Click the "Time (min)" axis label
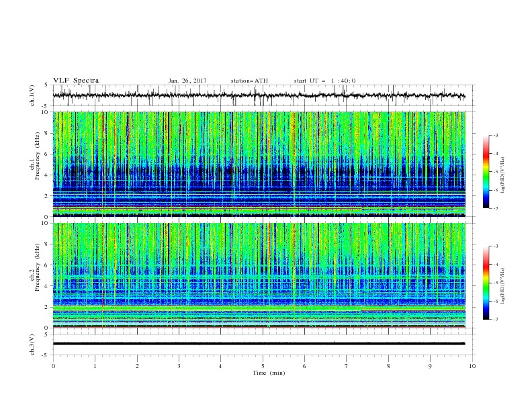This screenshot has height=411, width=532. 269,373
